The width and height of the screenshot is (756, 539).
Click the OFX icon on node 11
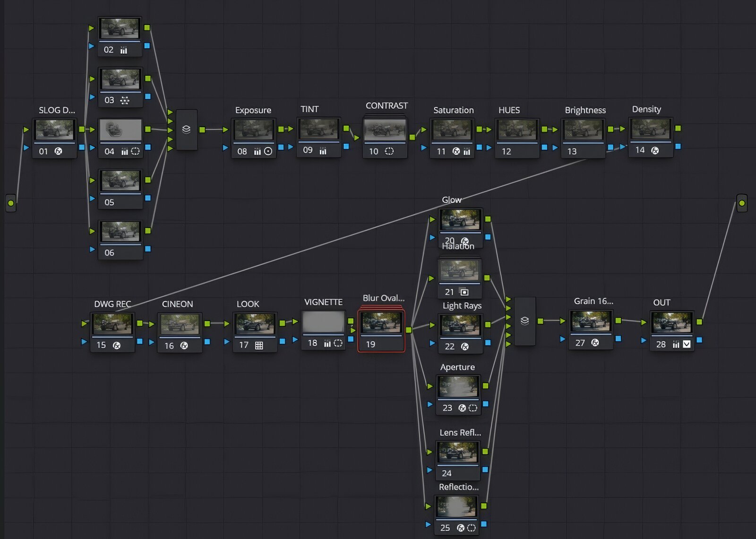[456, 151]
